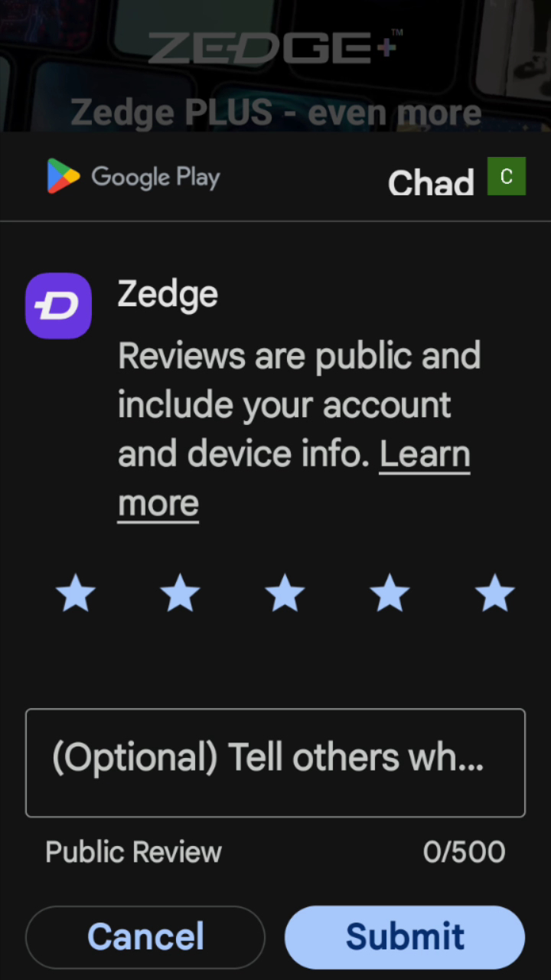Tap the Zedge PLUS banner heading

click(275, 113)
